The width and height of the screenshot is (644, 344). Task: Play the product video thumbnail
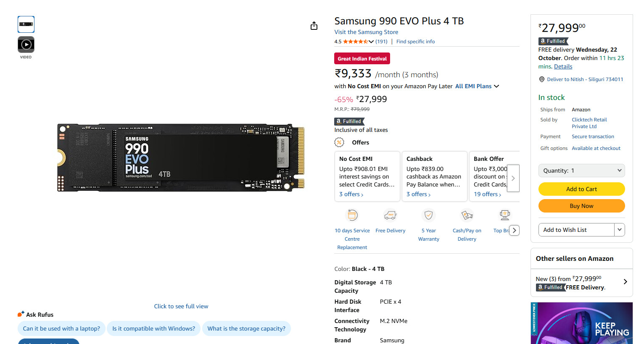26,45
